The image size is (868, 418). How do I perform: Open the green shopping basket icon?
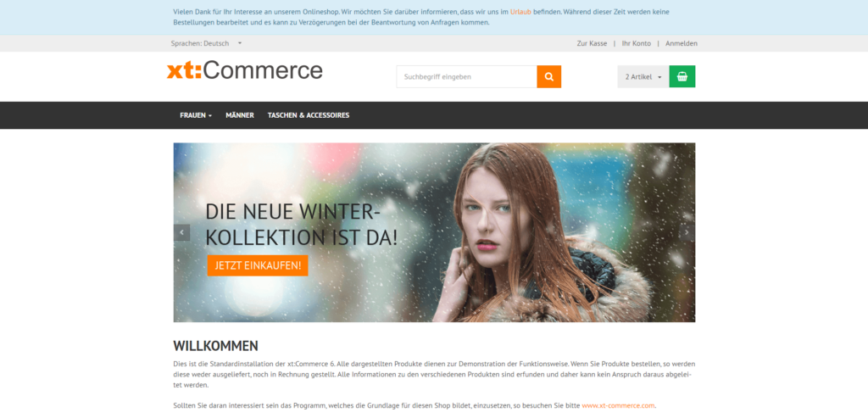(x=682, y=77)
